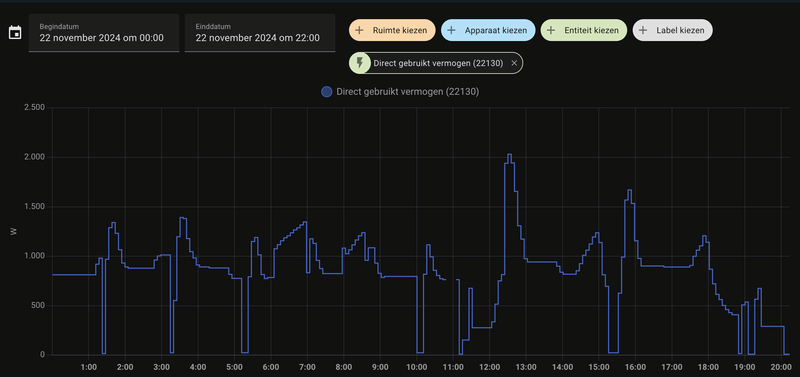Add a device with Apparaat kiezen

click(488, 30)
